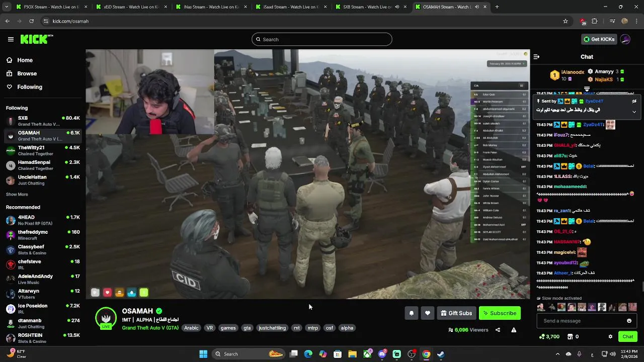644x362 pixels.
Task: Open File Explorer from taskbar
Action: (352, 354)
